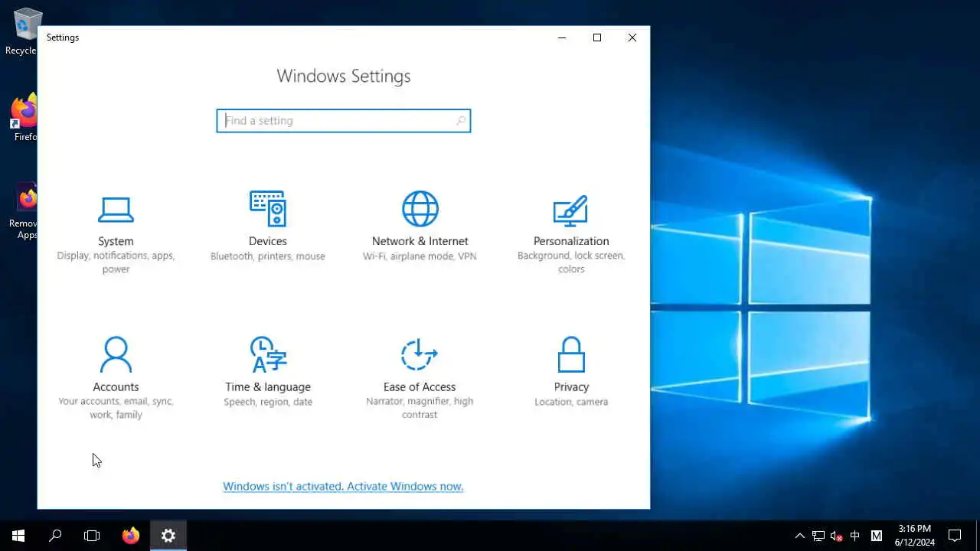Open the Time & language clock icon
980x551 pixels.
(267, 354)
